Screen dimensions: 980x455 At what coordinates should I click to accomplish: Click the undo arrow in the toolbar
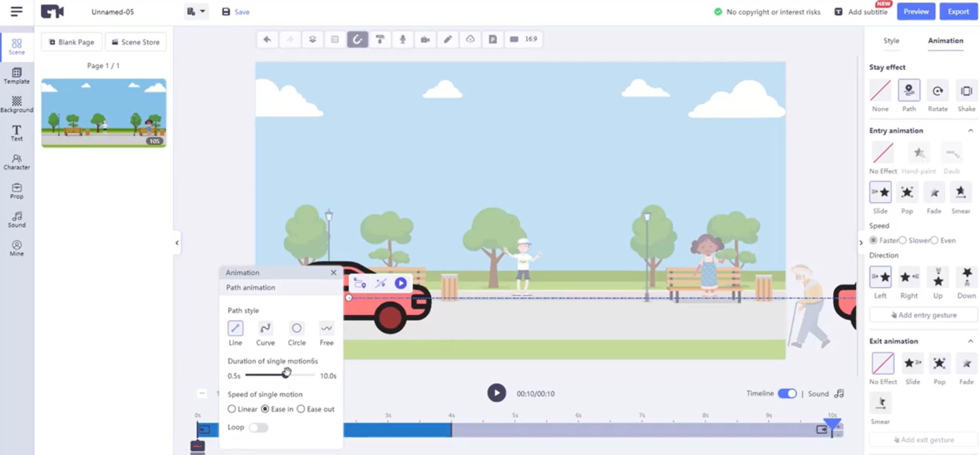(267, 39)
